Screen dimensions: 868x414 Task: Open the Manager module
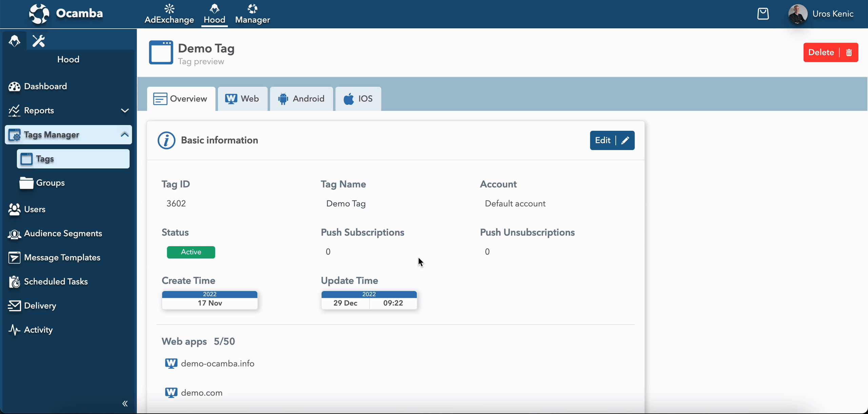[x=253, y=14]
